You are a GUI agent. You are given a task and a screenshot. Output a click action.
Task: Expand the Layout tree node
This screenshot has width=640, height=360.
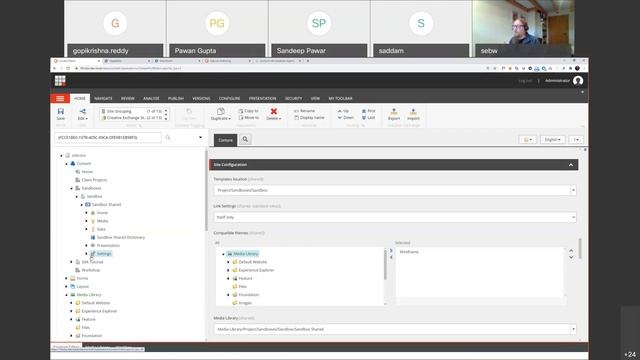coord(67,286)
